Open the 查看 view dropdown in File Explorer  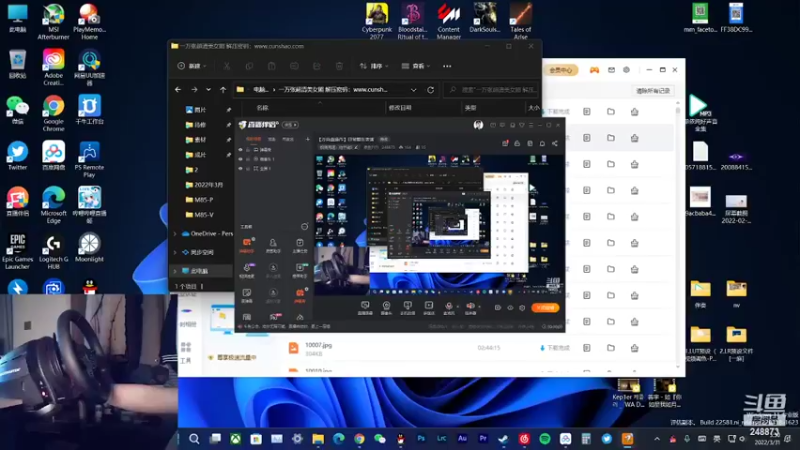coord(416,66)
